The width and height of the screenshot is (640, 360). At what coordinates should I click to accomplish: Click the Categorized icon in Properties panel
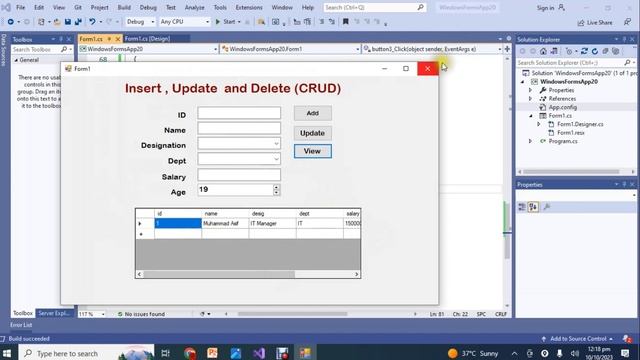[x=522, y=207]
